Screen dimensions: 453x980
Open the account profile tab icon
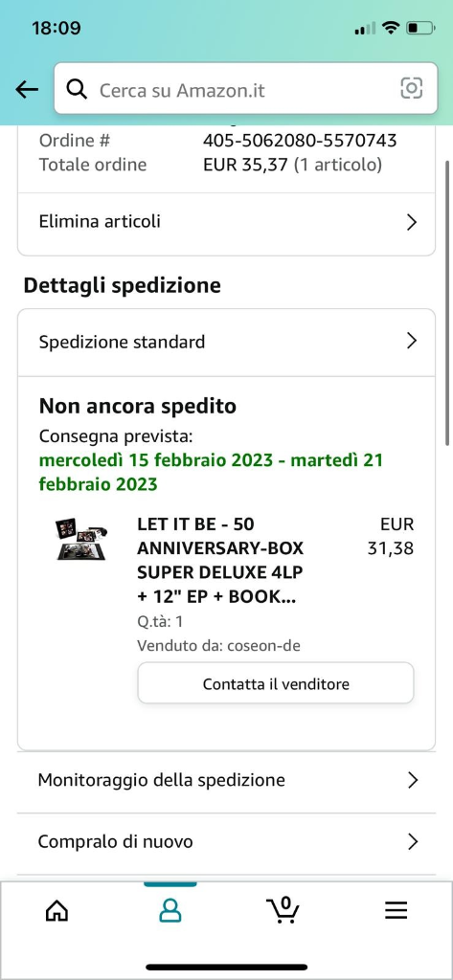[x=170, y=911]
